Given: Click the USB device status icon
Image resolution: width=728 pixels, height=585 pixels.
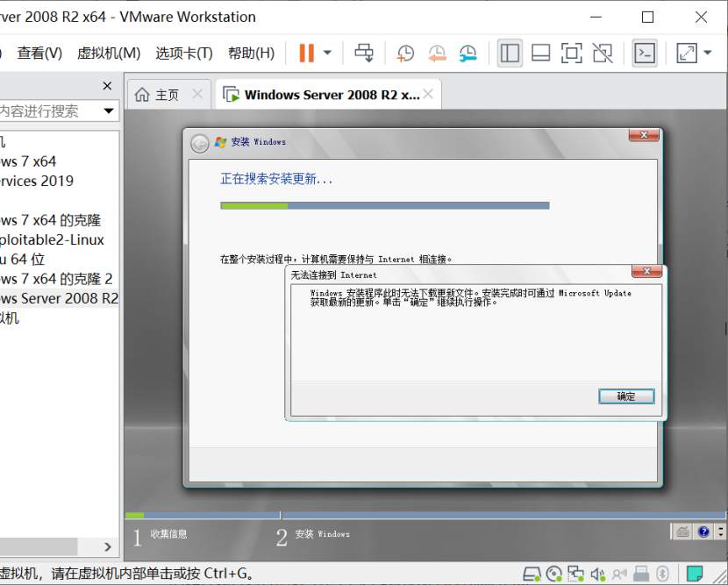Looking at the screenshot, I should pos(641,574).
